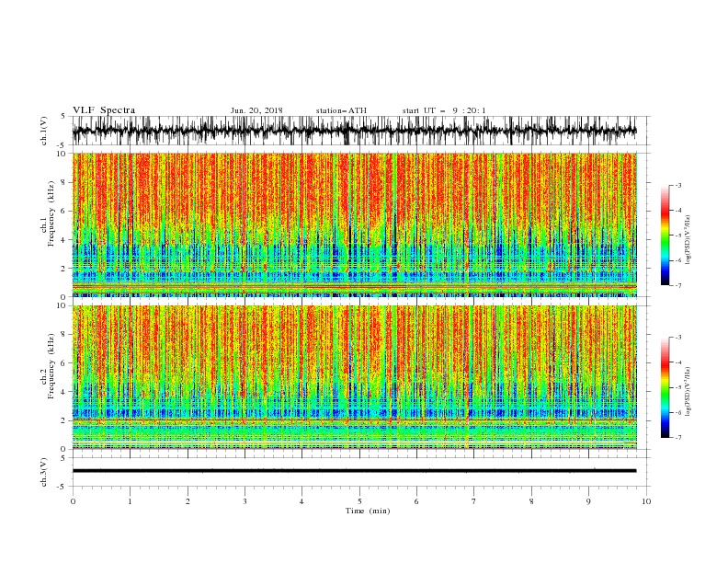Click the ch.2 spectrogram plot
The image size is (728, 563).
coord(354,377)
